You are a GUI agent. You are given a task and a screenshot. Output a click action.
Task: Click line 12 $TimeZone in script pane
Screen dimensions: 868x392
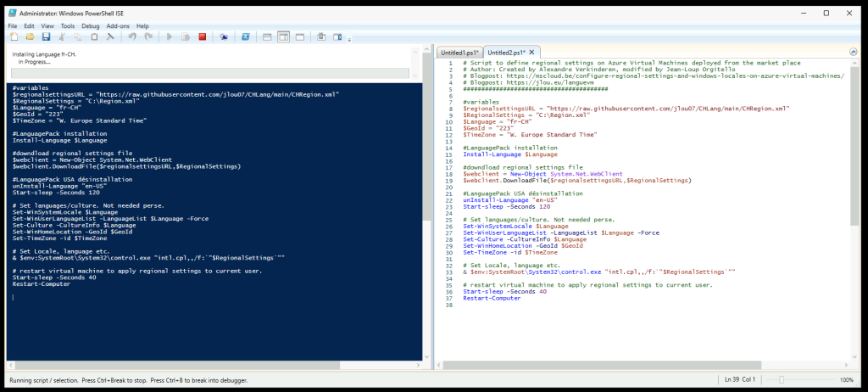531,135
